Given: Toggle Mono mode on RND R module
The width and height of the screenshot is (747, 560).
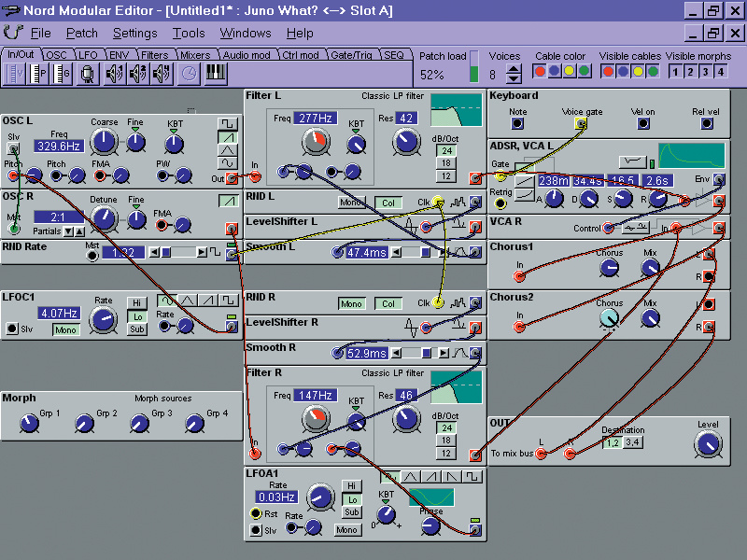Looking at the screenshot, I should 351,303.
